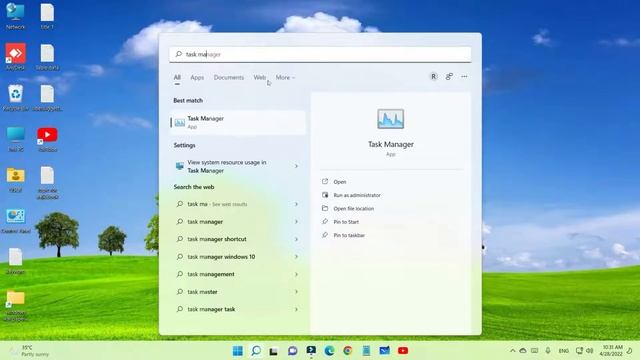The height and width of the screenshot is (360, 640).
Task: Click the R user account avatar
Action: [433, 76]
